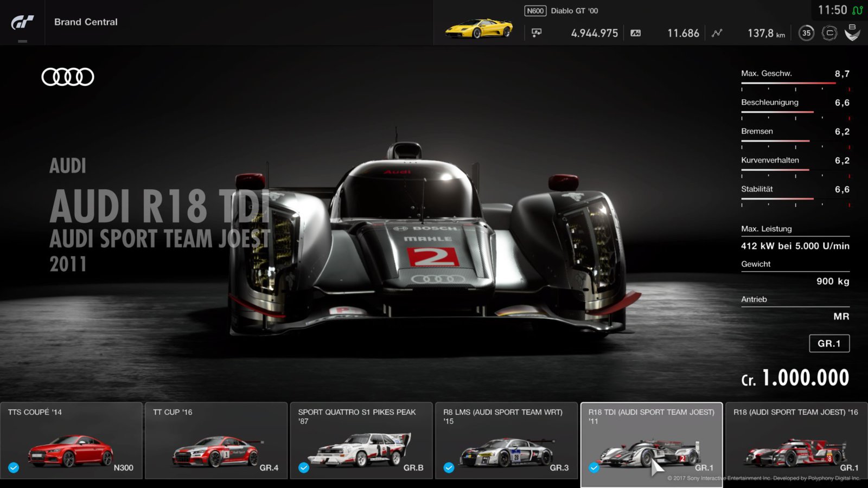The height and width of the screenshot is (488, 868).
Task: Click owned checkmark on Sport quattro S1
Action: [304, 467]
